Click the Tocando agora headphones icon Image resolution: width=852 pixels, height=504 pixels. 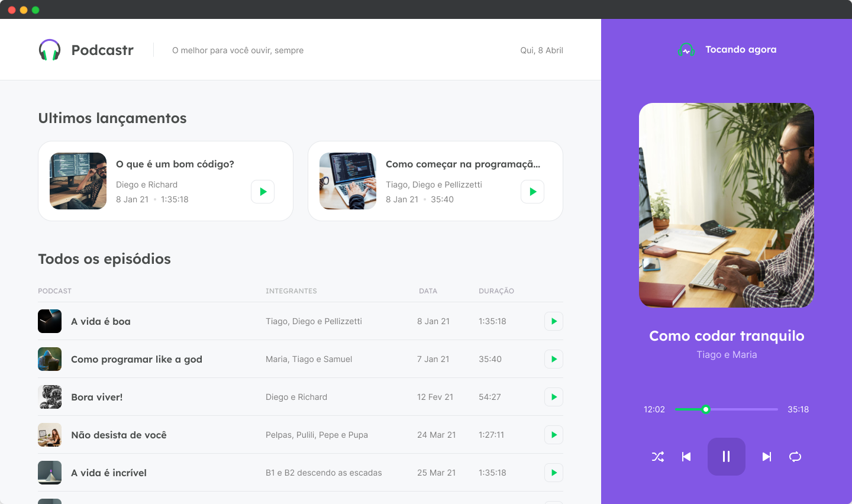pyautogui.click(x=686, y=49)
